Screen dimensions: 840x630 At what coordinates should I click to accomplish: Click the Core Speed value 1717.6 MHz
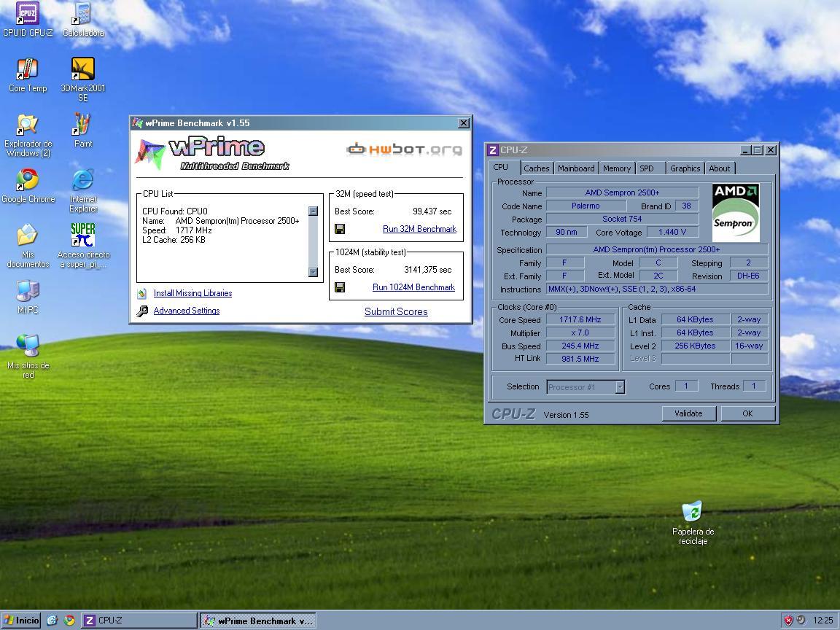pos(580,319)
